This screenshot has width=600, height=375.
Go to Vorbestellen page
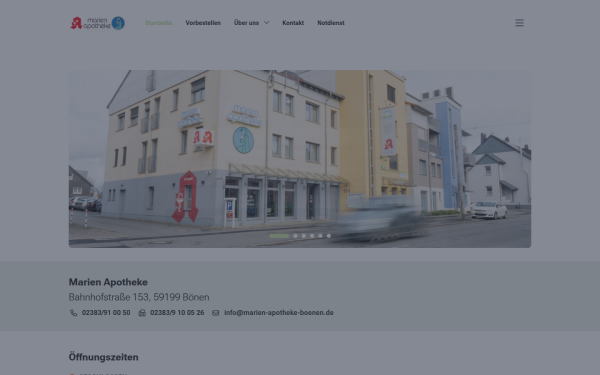(x=203, y=23)
